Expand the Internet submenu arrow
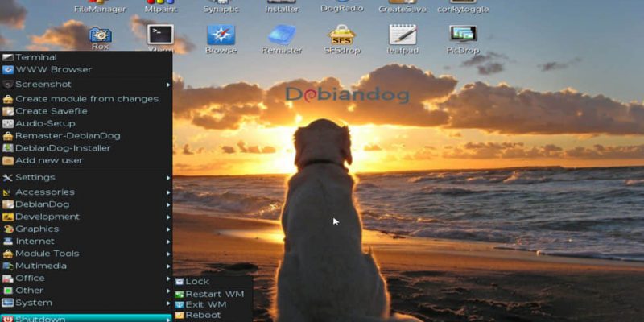The width and height of the screenshot is (644, 322). click(x=168, y=242)
